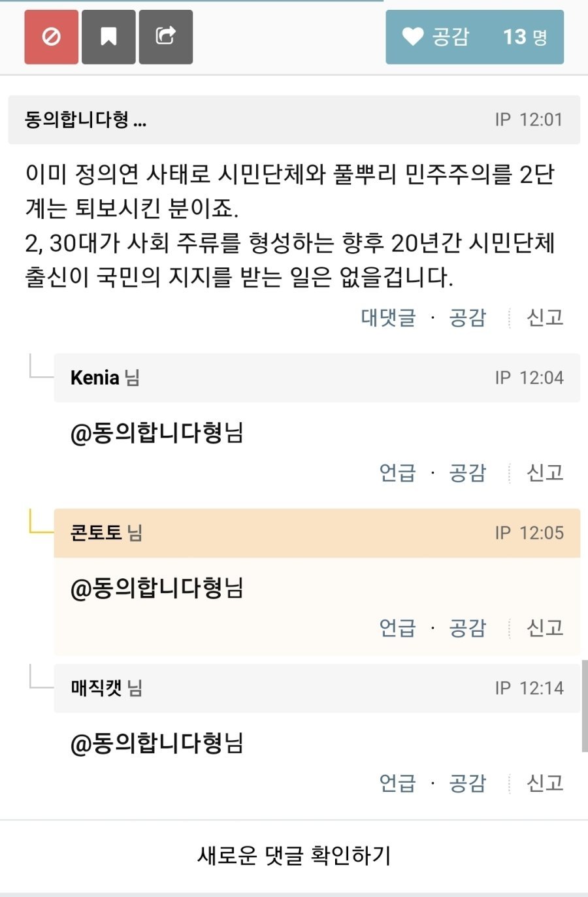Click 공감 on the 12:01 comment
The image size is (588, 897).
click(x=467, y=318)
